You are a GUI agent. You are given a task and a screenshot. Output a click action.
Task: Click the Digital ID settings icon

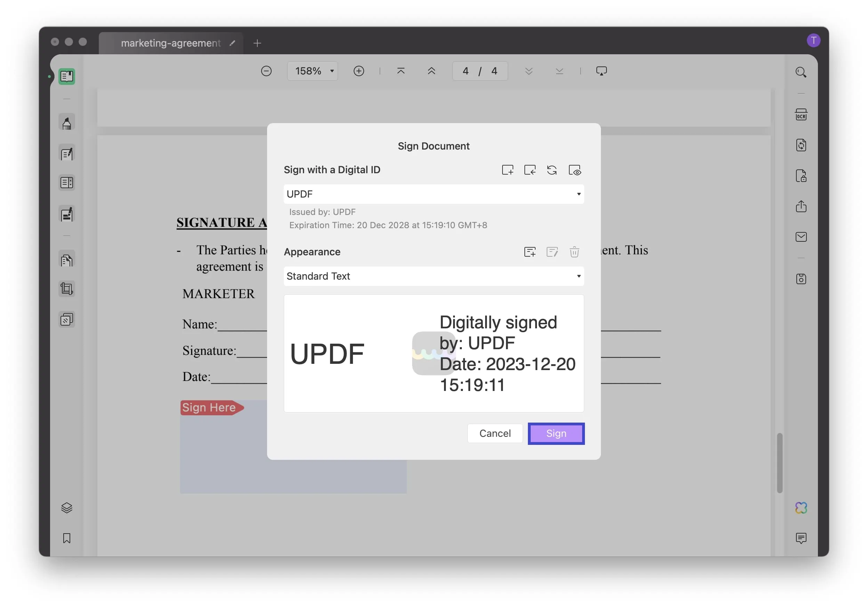click(x=575, y=169)
